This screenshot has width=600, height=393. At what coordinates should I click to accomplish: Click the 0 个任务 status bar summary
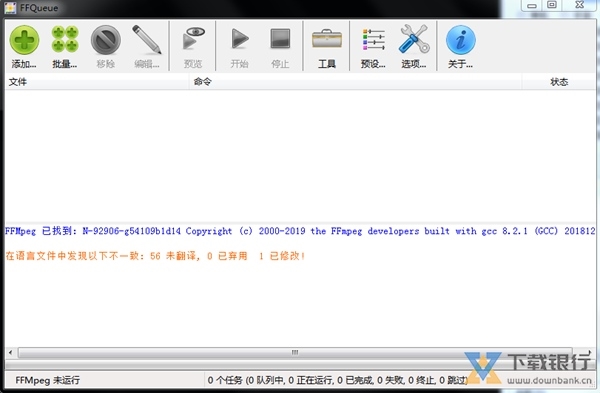pos(338,380)
